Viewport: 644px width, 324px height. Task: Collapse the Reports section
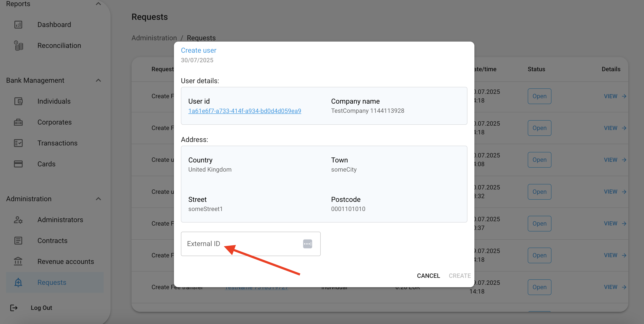tap(98, 3)
